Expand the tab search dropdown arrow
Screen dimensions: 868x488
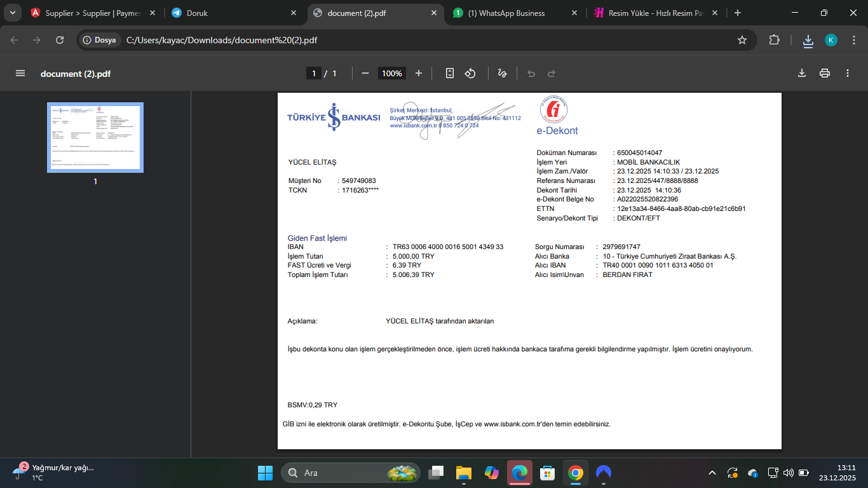[13, 13]
